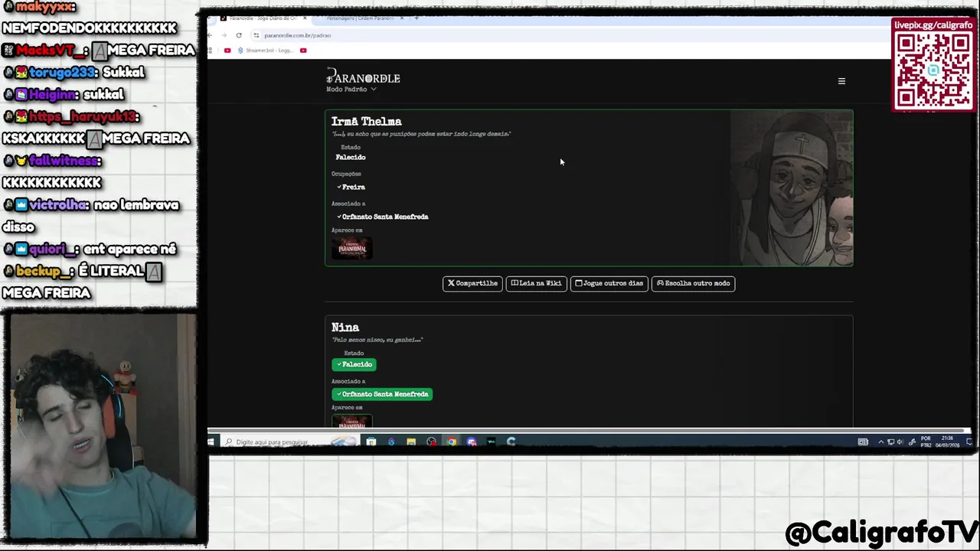Image resolution: width=980 pixels, height=551 pixels.
Task: Open the second YouTube bookmark
Action: [303, 51]
